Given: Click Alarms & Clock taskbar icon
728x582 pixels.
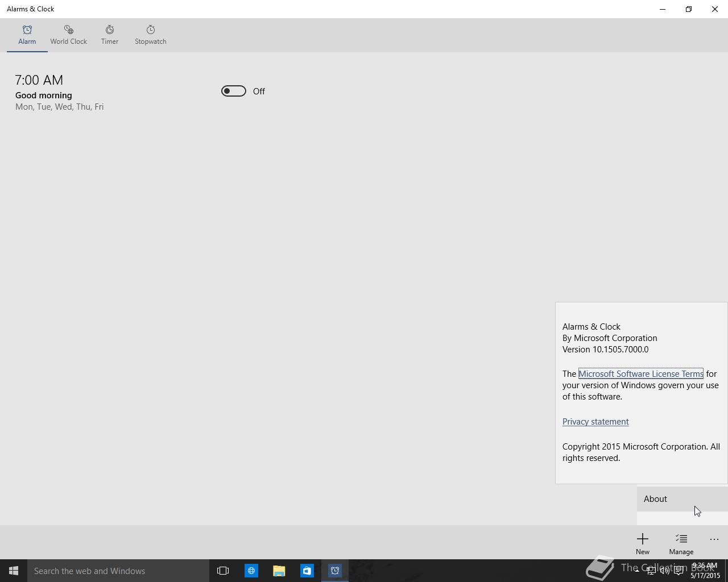Looking at the screenshot, I should pos(335,571).
